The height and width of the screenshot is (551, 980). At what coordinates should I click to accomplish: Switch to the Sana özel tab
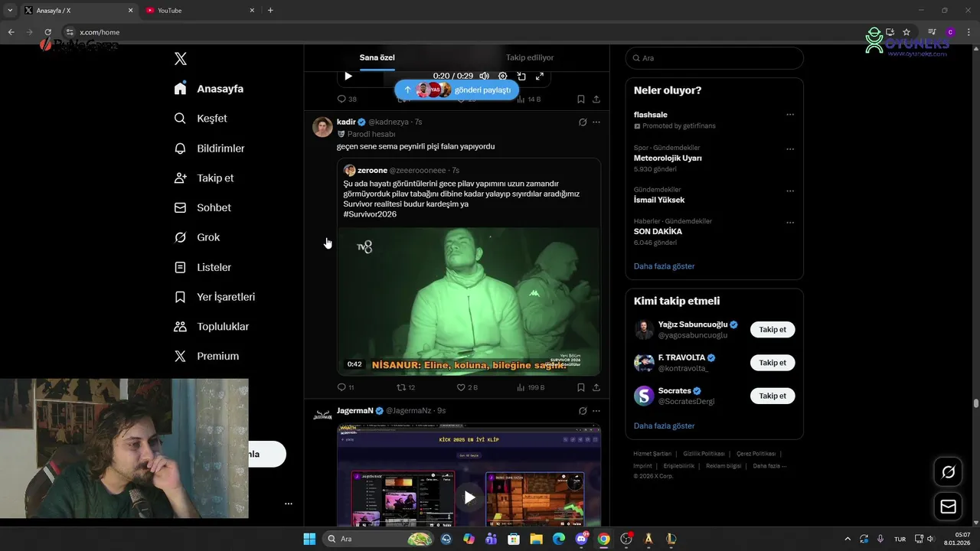(x=377, y=57)
